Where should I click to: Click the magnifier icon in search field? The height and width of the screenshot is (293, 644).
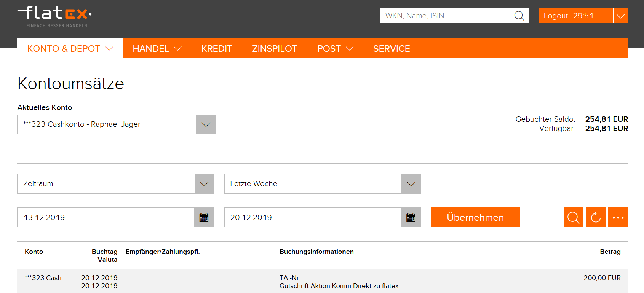pos(519,16)
